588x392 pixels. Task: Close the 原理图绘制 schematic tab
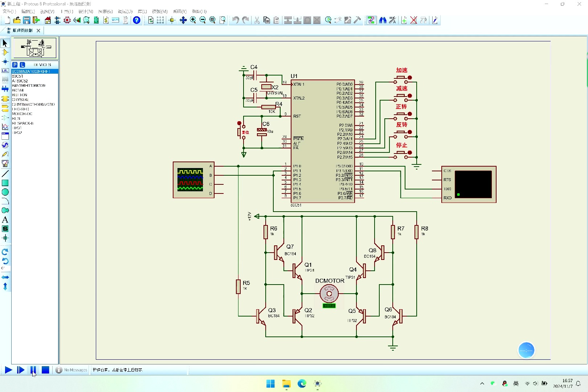(38, 30)
